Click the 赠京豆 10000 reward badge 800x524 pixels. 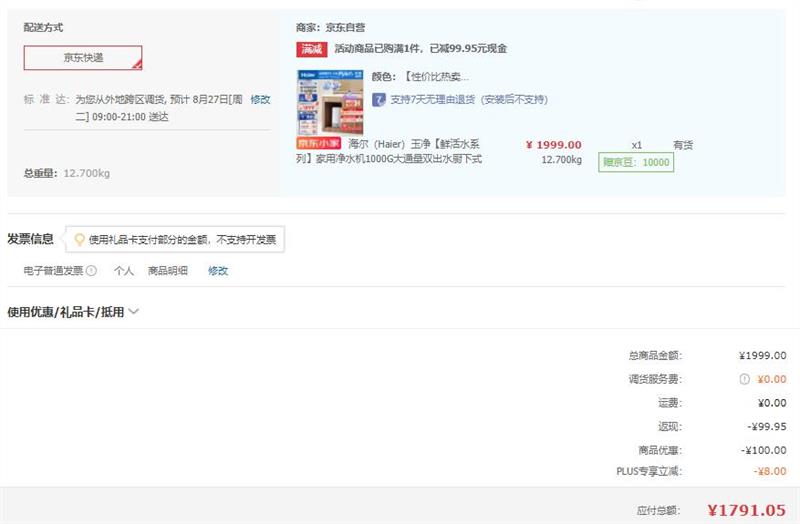pyautogui.click(x=635, y=162)
